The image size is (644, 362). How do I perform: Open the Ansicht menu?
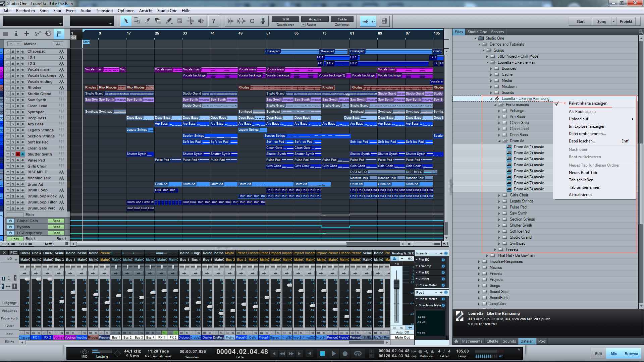point(146,11)
